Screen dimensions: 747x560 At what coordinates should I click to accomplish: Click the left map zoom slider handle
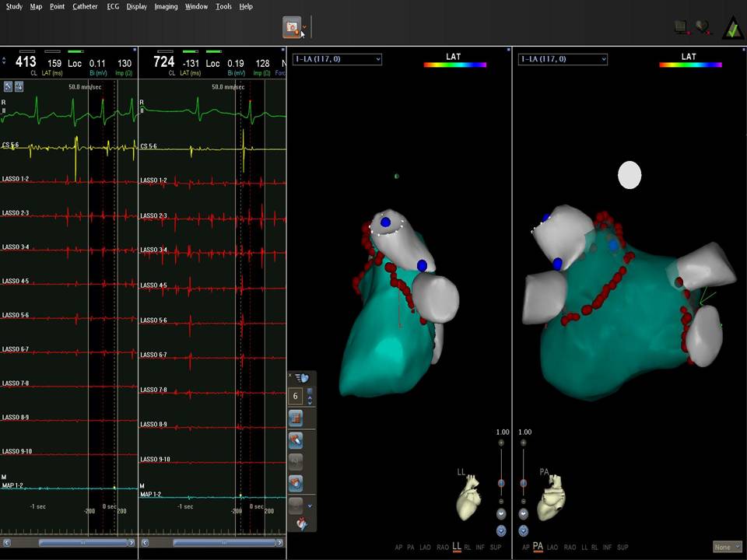pos(501,483)
